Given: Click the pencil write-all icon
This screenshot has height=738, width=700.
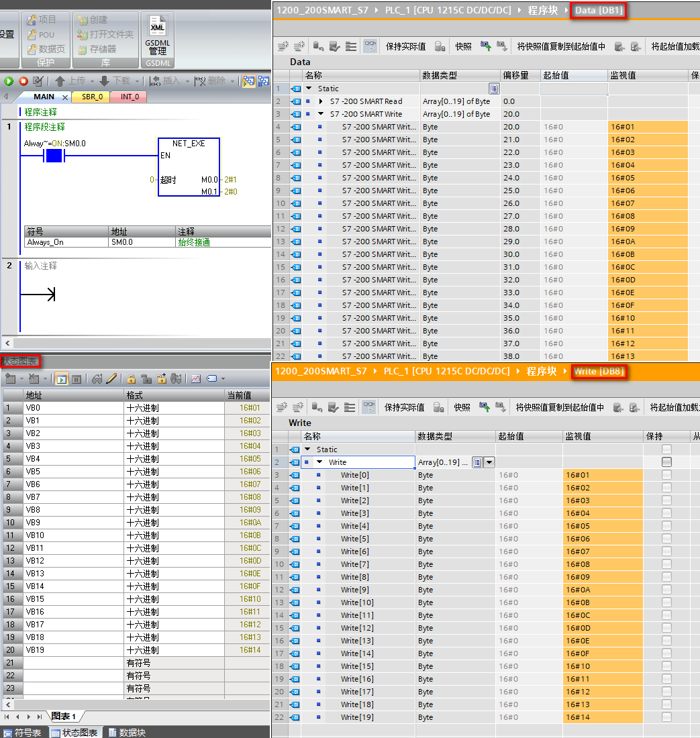Looking at the screenshot, I should click(111, 379).
